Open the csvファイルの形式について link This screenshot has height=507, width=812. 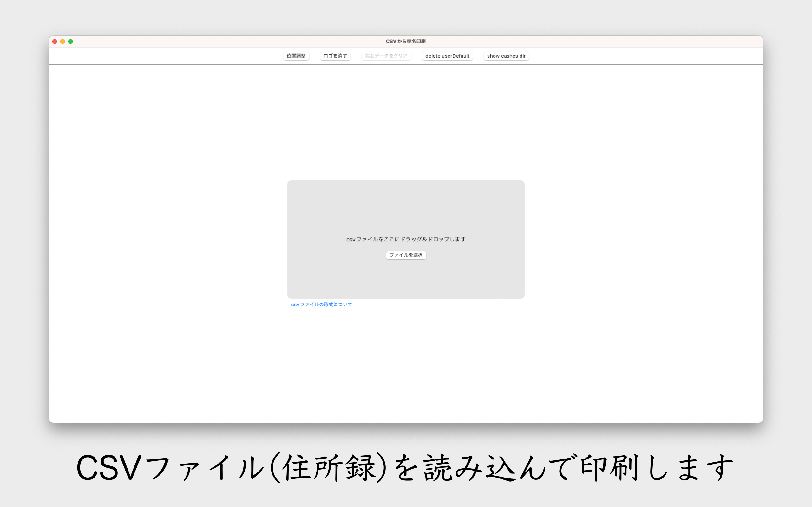pos(321,305)
